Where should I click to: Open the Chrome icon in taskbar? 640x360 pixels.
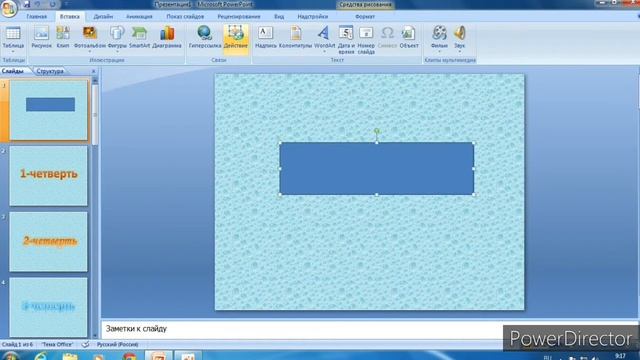point(129,357)
